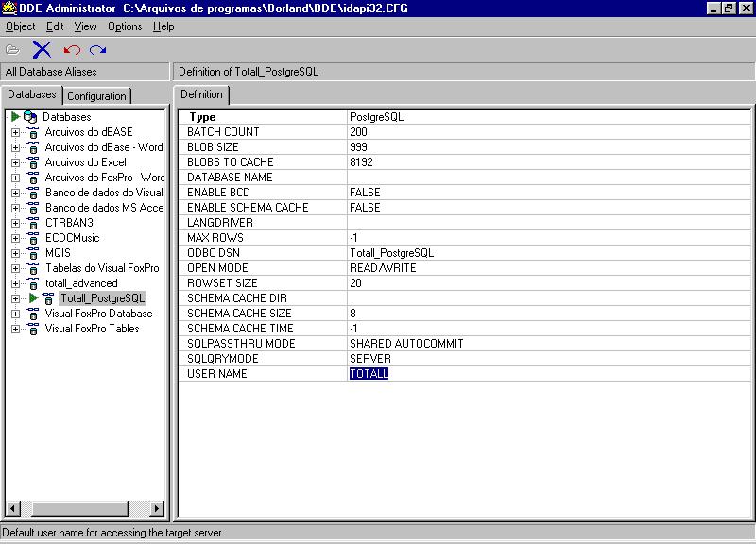Screen dimensions: 756x544
Task: Click the tree scroll right arrow
Action: pos(156,508)
